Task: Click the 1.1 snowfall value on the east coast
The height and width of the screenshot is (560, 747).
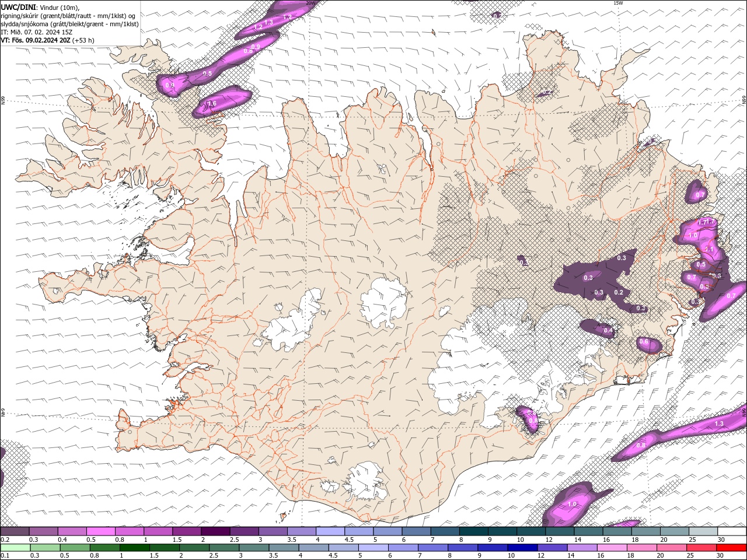Action: coord(710,249)
